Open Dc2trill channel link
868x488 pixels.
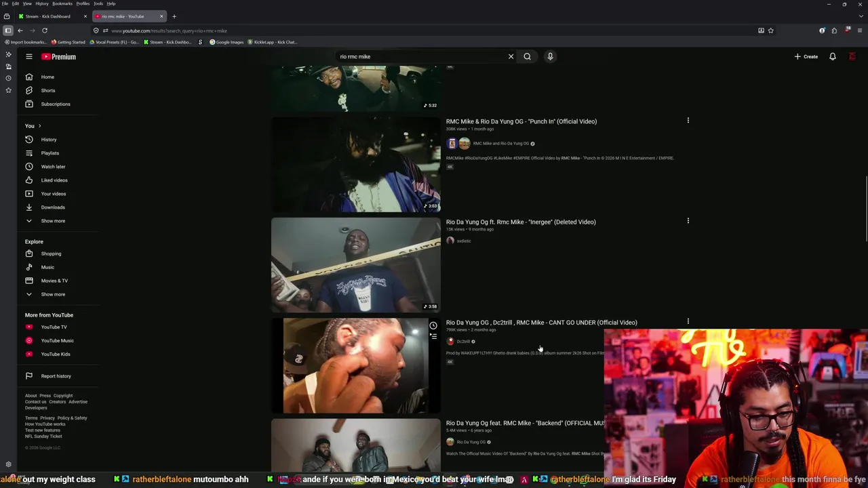[463, 342]
